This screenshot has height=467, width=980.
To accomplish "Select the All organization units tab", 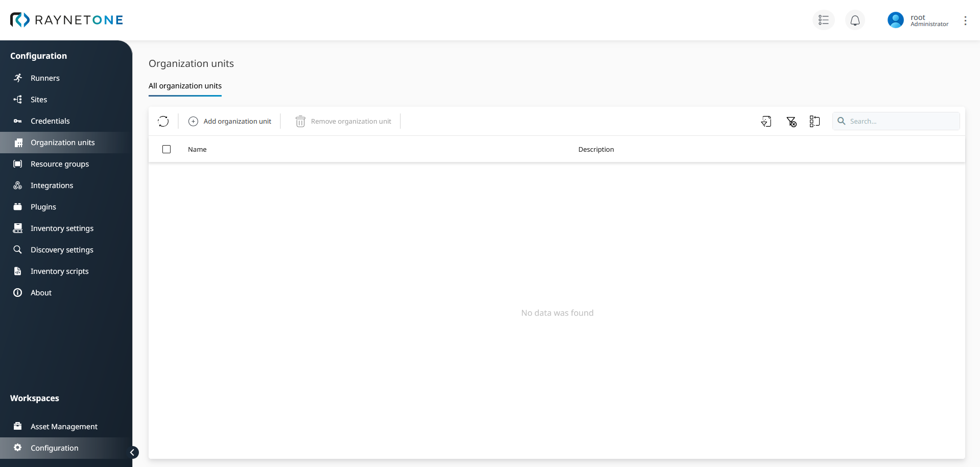I will point(185,86).
